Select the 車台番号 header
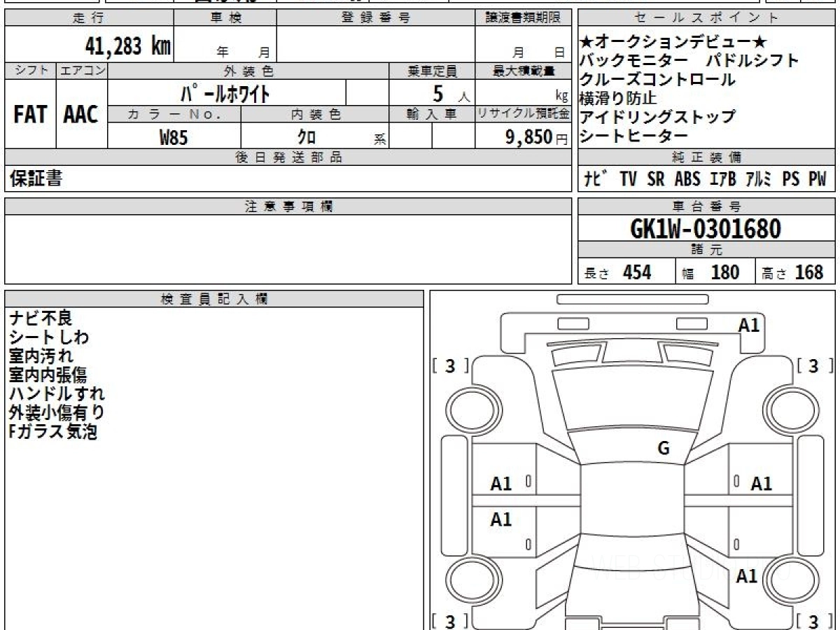Viewport: 840px width, 630px height. coord(707,206)
